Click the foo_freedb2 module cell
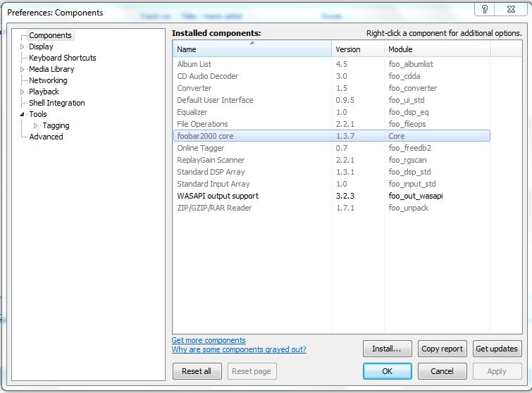The height and width of the screenshot is (393, 532). (410, 148)
